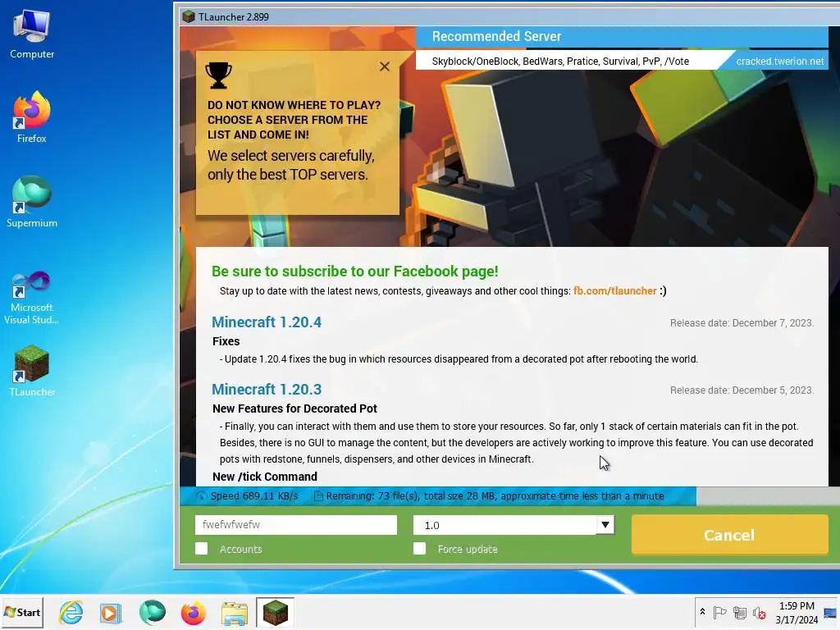
Task: Click the Show desktop button
Action: coord(830,612)
